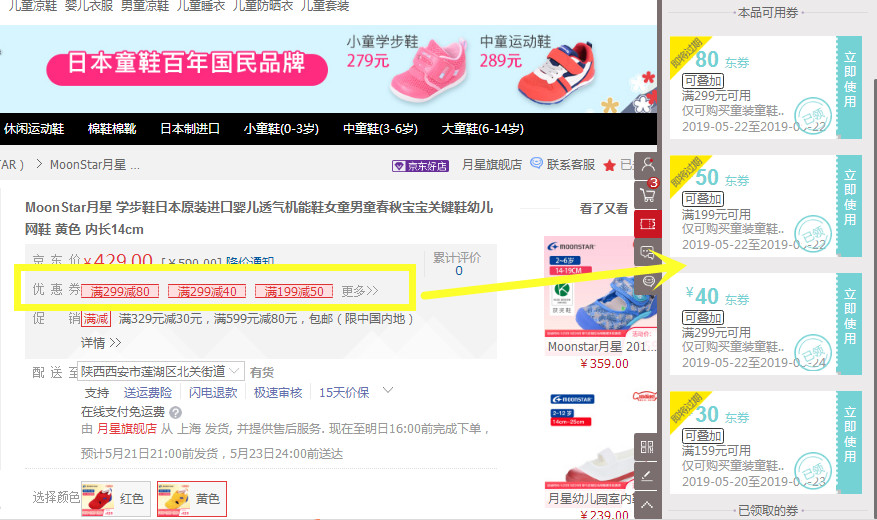Click the feedback pencil sidebar icon

(x=648, y=476)
